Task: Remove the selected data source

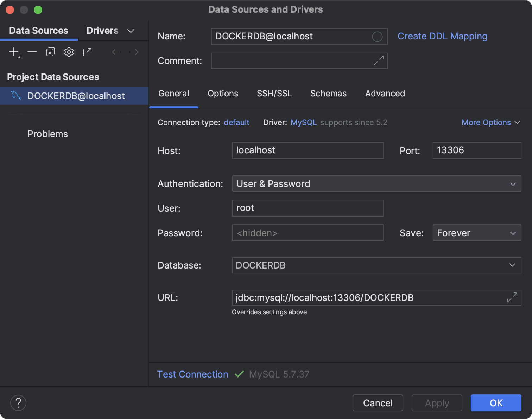Action: [32, 52]
